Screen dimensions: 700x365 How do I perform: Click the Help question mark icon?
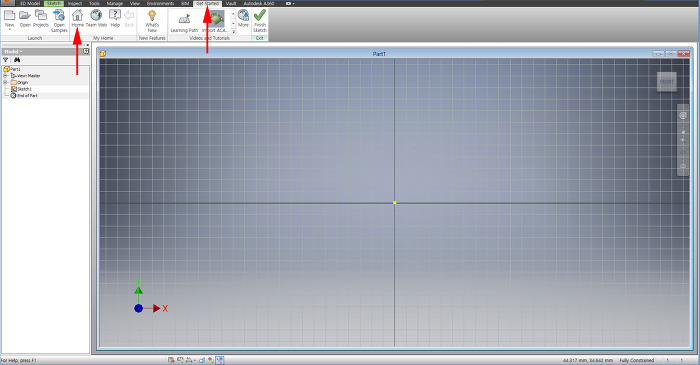click(x=115, y=15)
